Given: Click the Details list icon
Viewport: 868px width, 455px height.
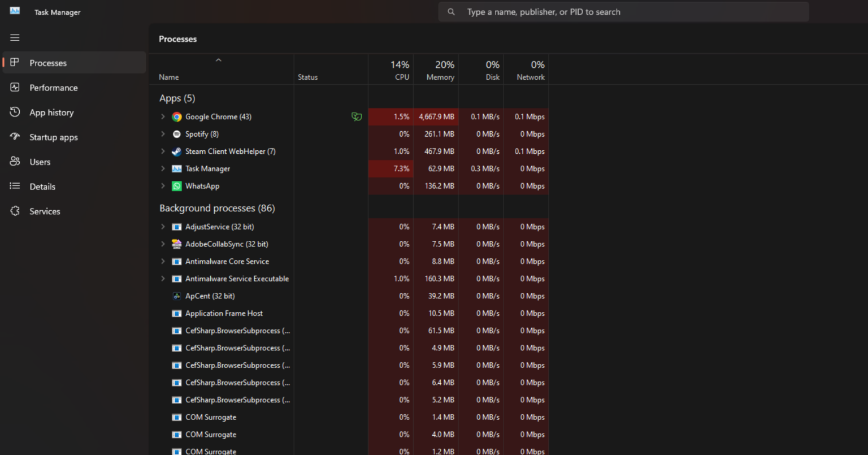Looking at the screenshot, I should coord(15,186).
